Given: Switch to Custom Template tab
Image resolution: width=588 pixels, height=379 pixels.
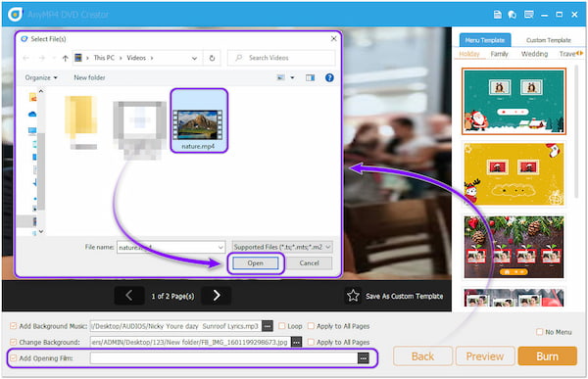Looking at the screenshot, I should coord(548,40).
